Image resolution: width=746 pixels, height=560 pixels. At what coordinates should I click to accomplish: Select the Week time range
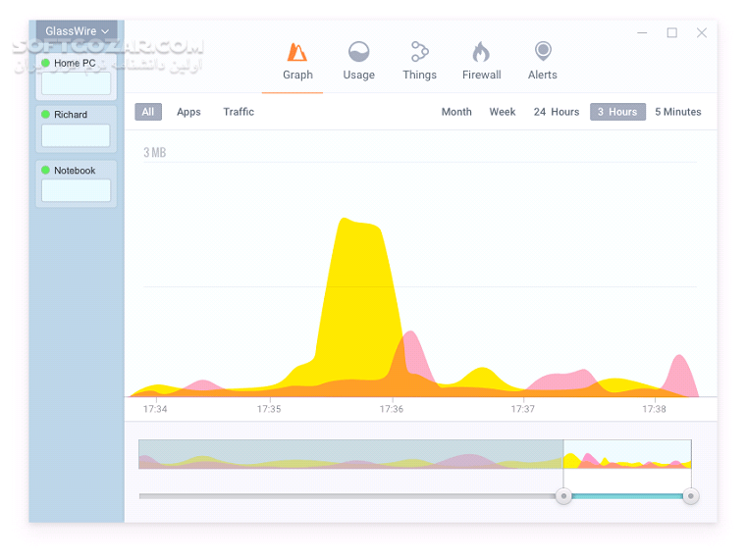tap(503, 112)
